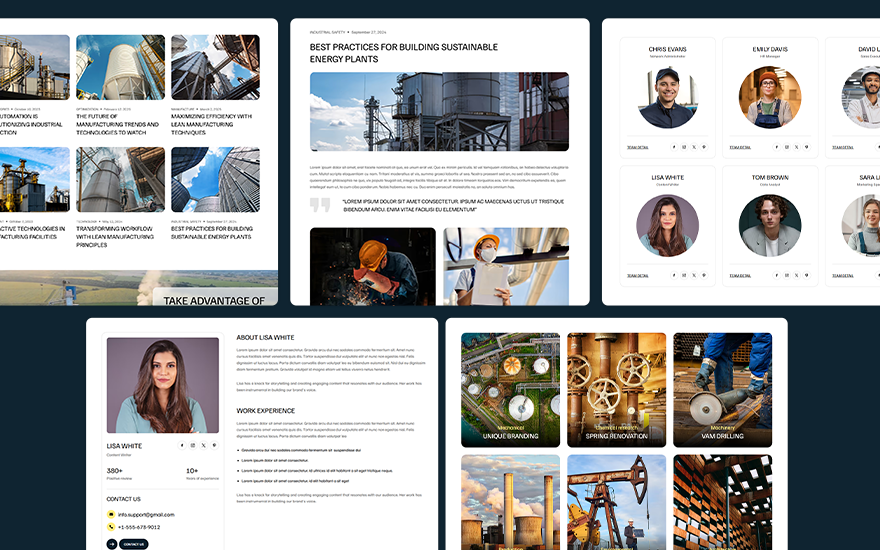Click the 'Contact Us' heading on profile card

[x=123, y=499]
